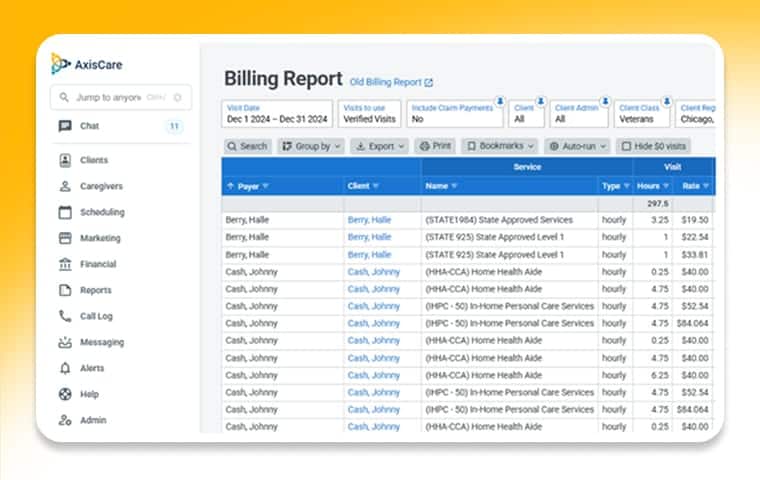Click the Clients sidebar icon
Viewport: 760px width, 480px height.
[x=65, y=160]
